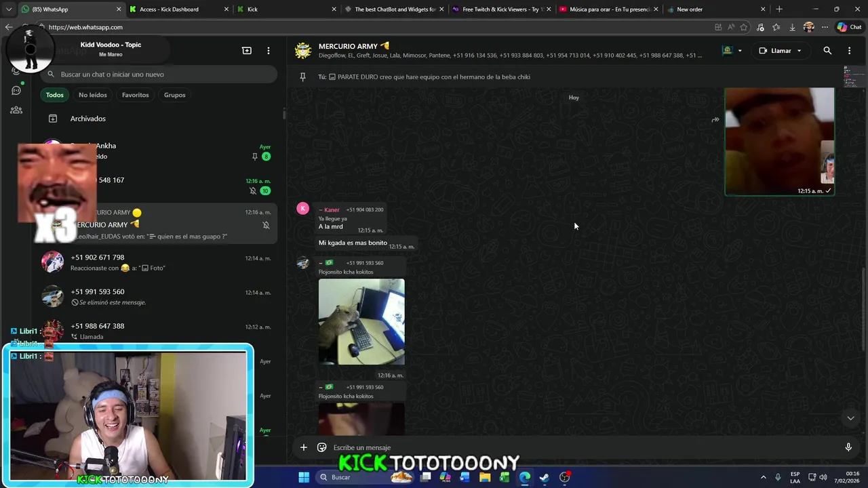Switch to Free Twitch & Kick Viewers tab
The height and width of the screenshot is (488, 868).
click(x=500, y=9)
